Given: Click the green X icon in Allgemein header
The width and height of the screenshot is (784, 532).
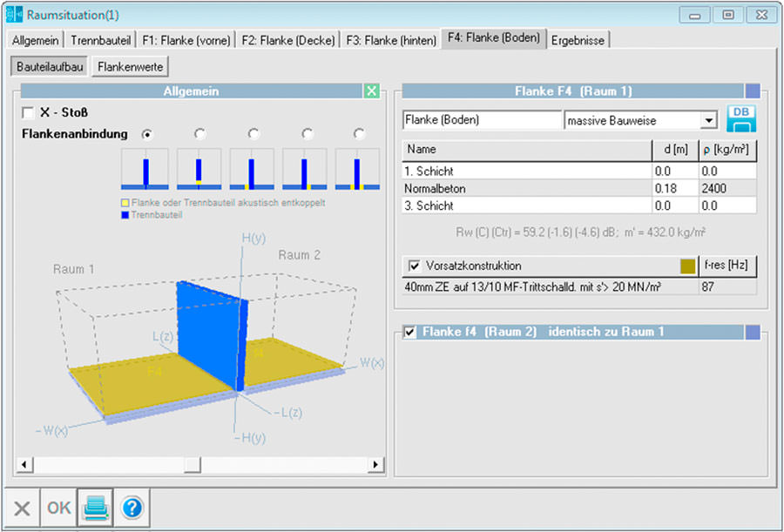Looking at the screenshot, I should coord(371,91).
